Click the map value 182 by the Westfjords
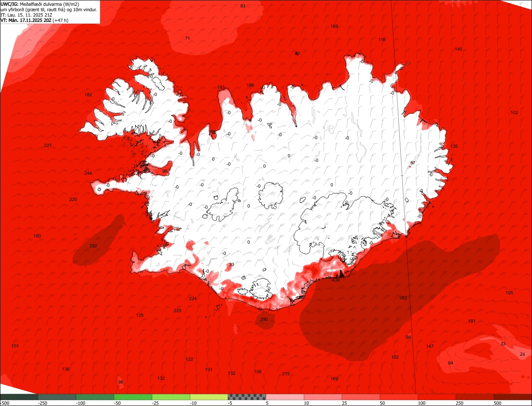Image resolution: width=532 pixels, height=406 pixels. (x=88, y=95)
